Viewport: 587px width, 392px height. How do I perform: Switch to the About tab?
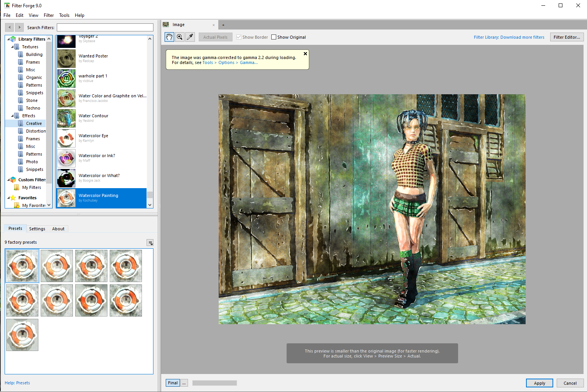58,229
